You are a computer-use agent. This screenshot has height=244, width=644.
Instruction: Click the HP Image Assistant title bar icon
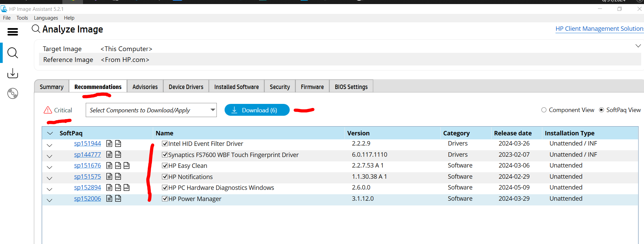click(x=4, y=9)
